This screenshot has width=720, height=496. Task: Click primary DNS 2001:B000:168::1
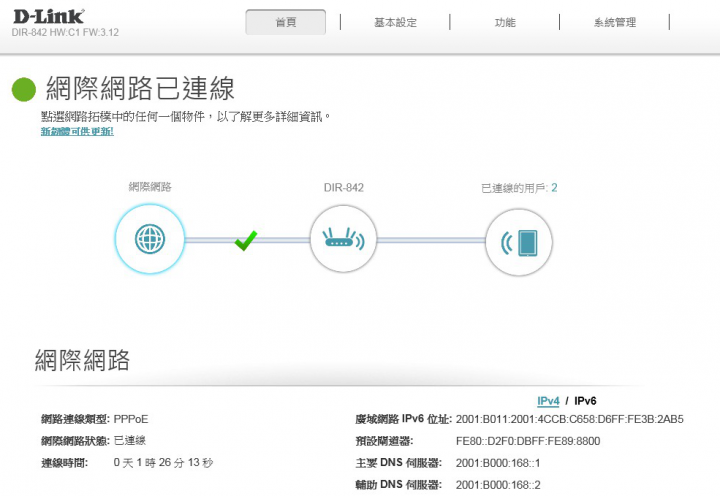point(498,463)
